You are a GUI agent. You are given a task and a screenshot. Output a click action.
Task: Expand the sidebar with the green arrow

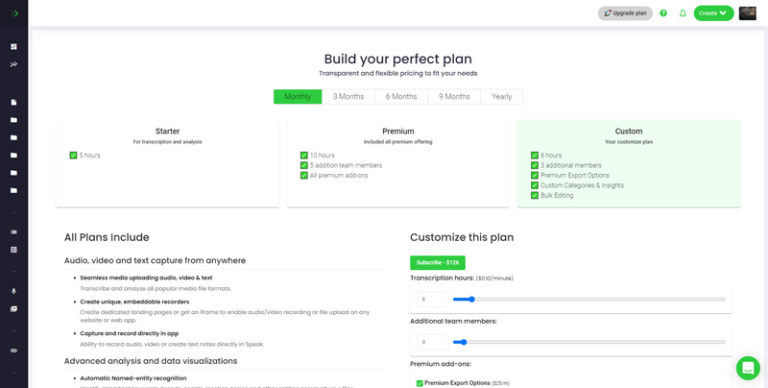tap(15, 13)
